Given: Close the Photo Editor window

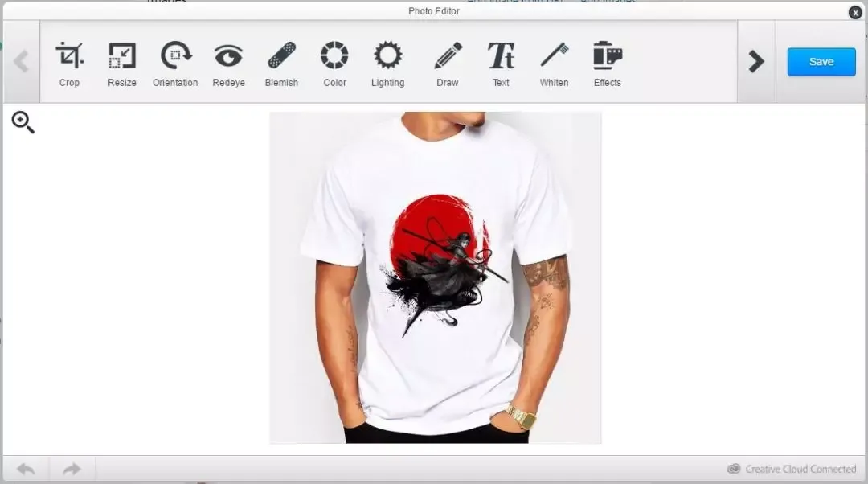Looking at the screenshot, I should click(855, 12).
